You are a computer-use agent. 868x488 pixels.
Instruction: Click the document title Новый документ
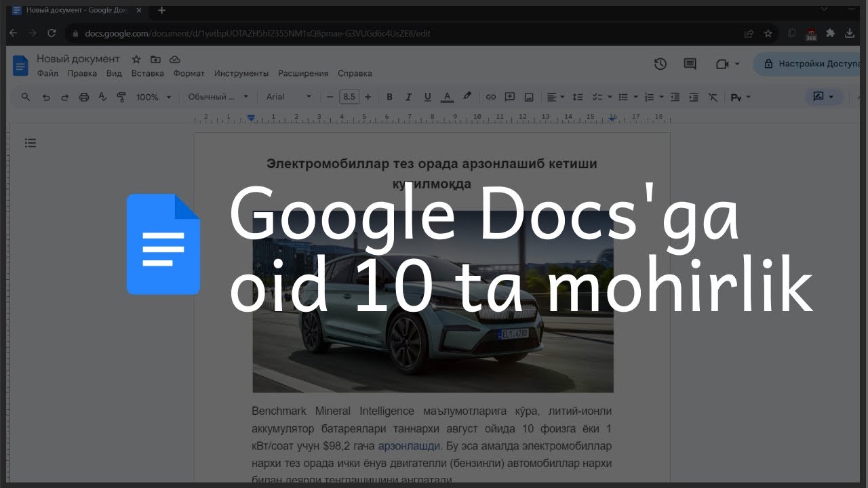(x=78, y=59)
